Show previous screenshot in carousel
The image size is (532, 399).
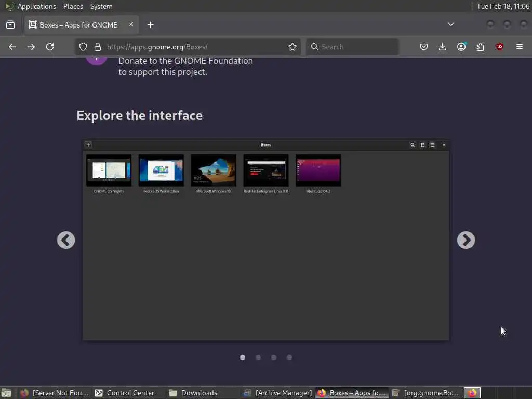(x=66, y=240)
